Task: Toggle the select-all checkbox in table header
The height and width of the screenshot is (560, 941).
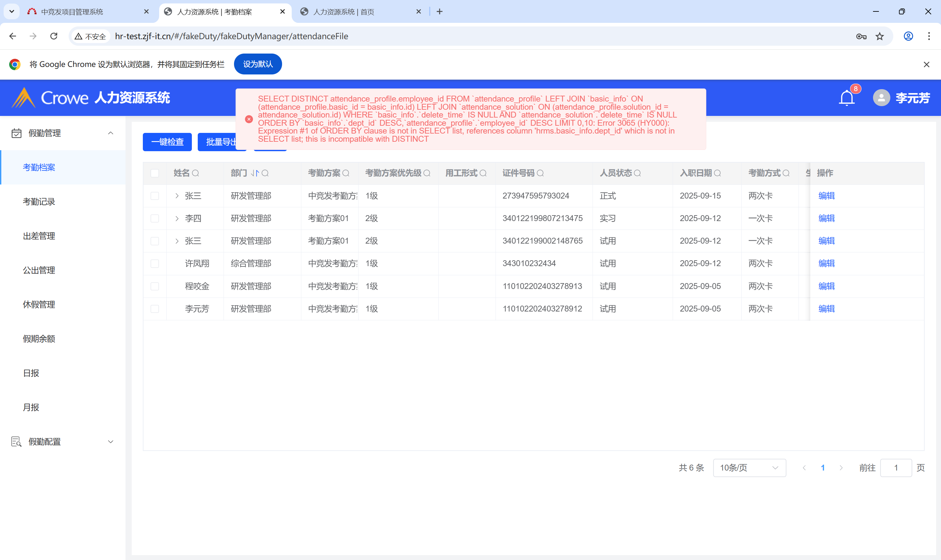Action: [x=155, y=173]
